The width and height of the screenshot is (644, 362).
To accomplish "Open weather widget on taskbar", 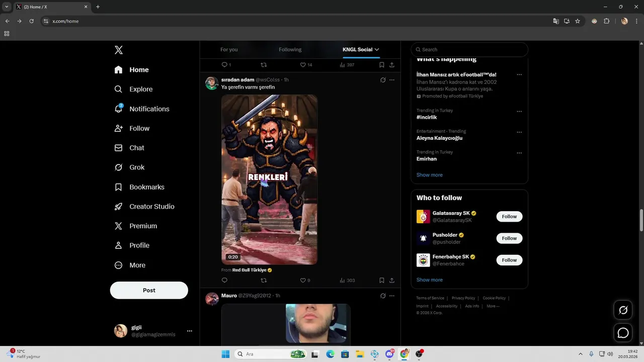I will (x=24, y=354).
